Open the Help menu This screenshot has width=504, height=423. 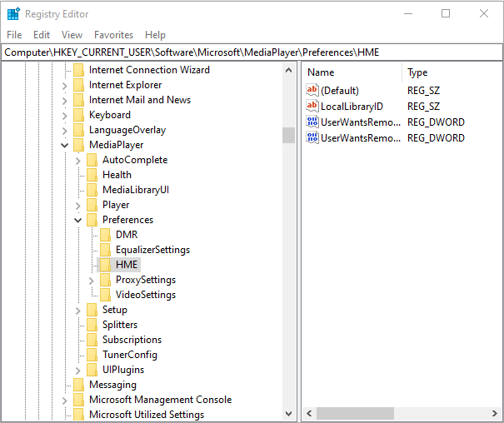click(155, 35)
